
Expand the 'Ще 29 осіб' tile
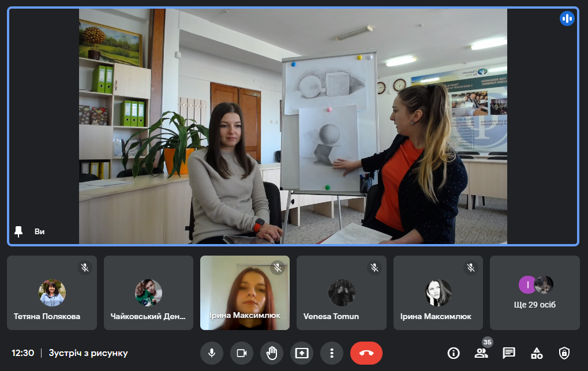(534, 293)
